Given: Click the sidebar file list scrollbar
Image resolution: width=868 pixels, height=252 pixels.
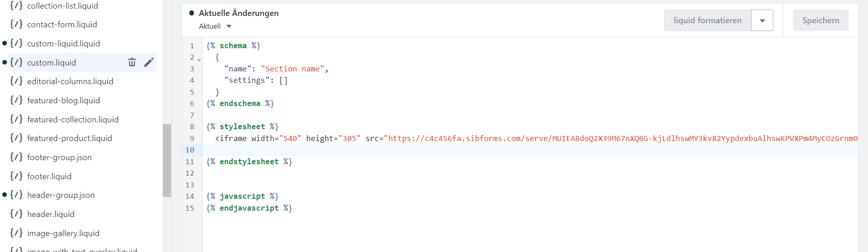Looking at the screenshot, I should coord(167,160).
